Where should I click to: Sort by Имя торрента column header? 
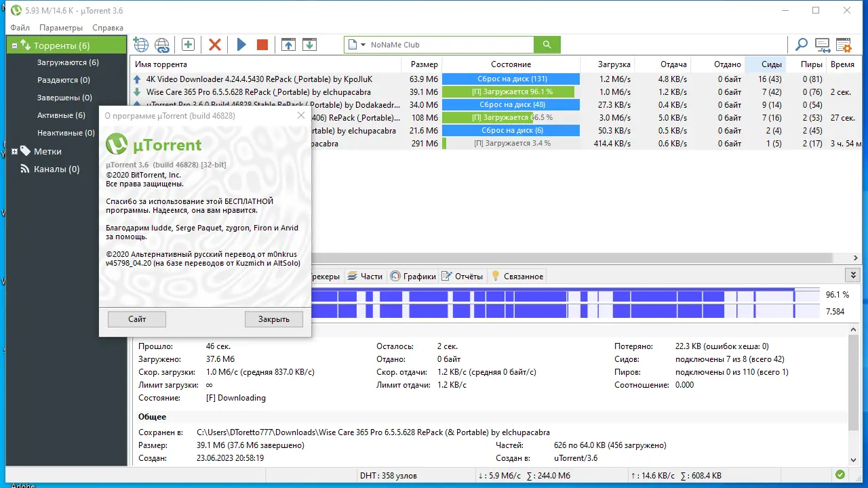(266, 64)
